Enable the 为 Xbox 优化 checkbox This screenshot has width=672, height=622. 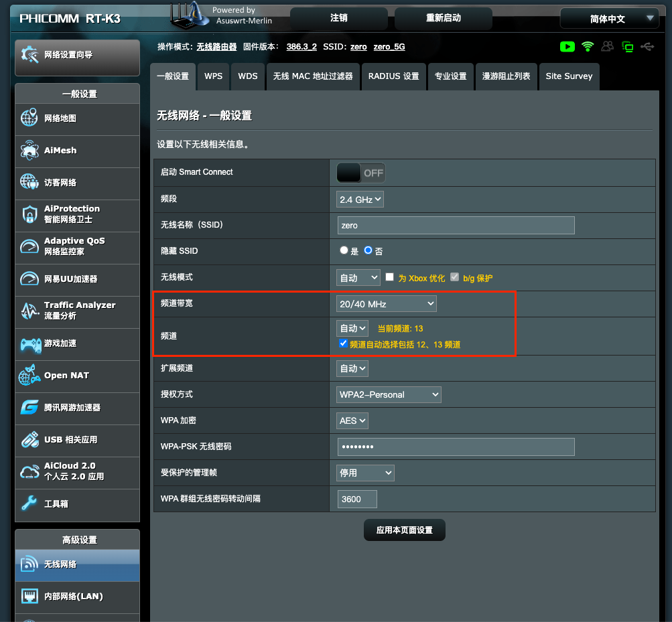[x=390, y=277]
